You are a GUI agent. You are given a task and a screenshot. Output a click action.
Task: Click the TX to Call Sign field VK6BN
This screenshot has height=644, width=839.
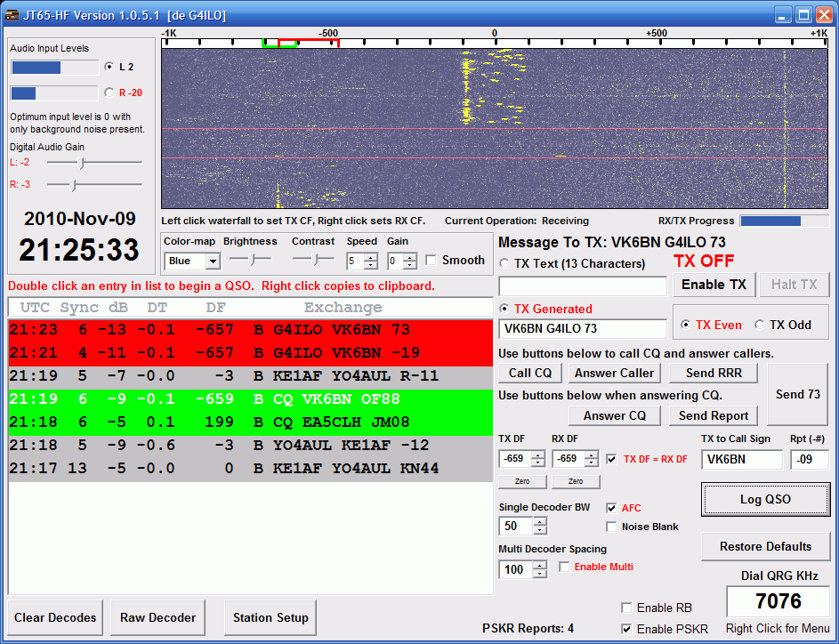(742, 460)
